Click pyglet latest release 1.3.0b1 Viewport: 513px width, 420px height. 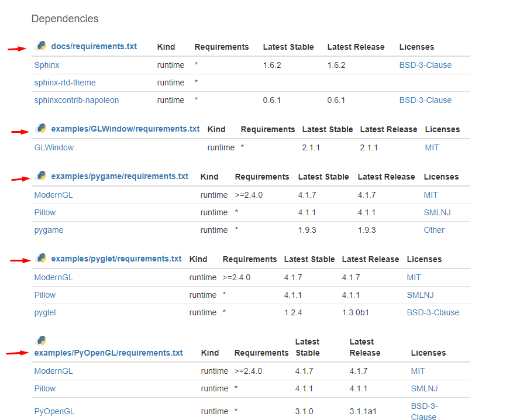coord(355,313)
